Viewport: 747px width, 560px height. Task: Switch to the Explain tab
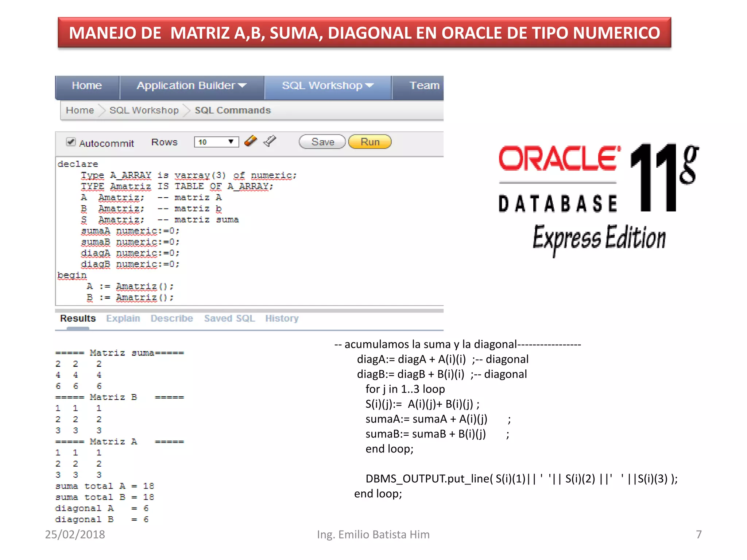(x=123, y=318)
